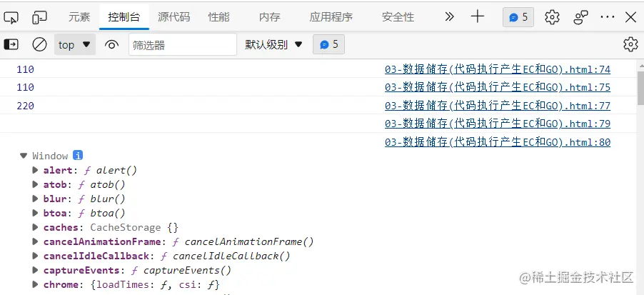Click the inspect element picker icon

pyautogui.click(x=12, y=16)
